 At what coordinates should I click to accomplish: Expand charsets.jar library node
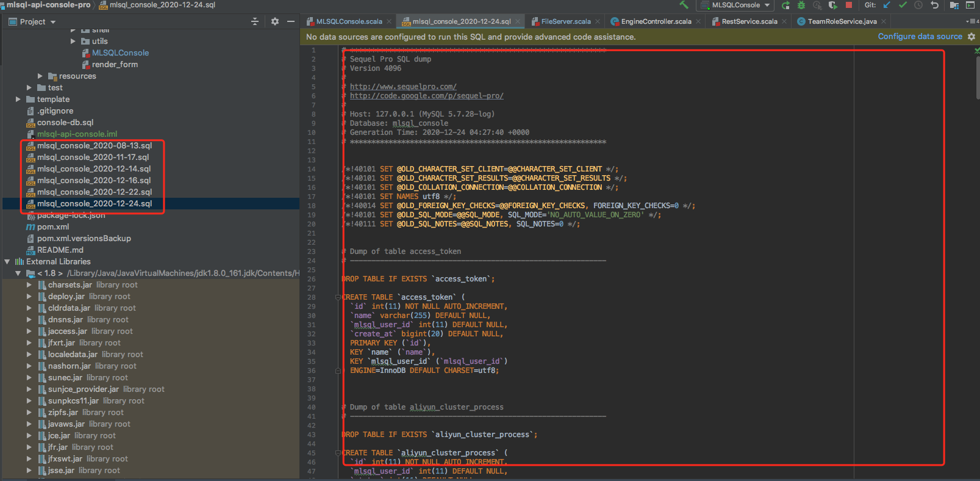click(29, 285)
